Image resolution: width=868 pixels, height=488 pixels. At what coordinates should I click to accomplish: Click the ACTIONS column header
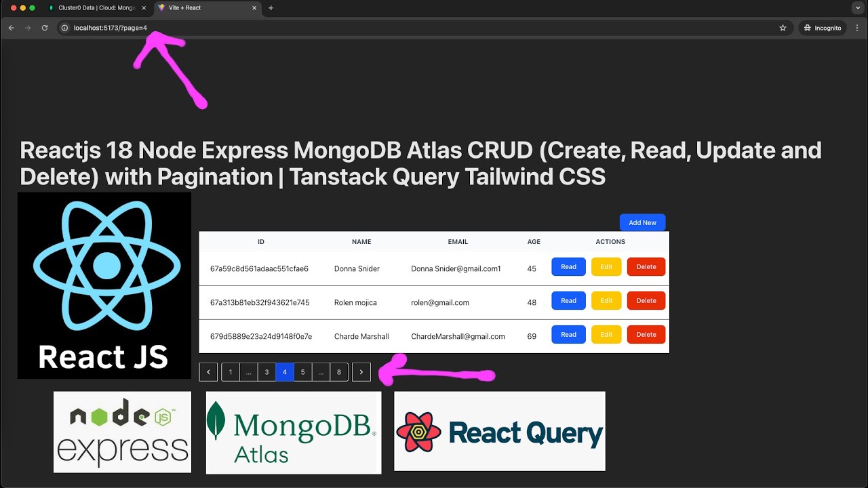(x=610, y=242)
